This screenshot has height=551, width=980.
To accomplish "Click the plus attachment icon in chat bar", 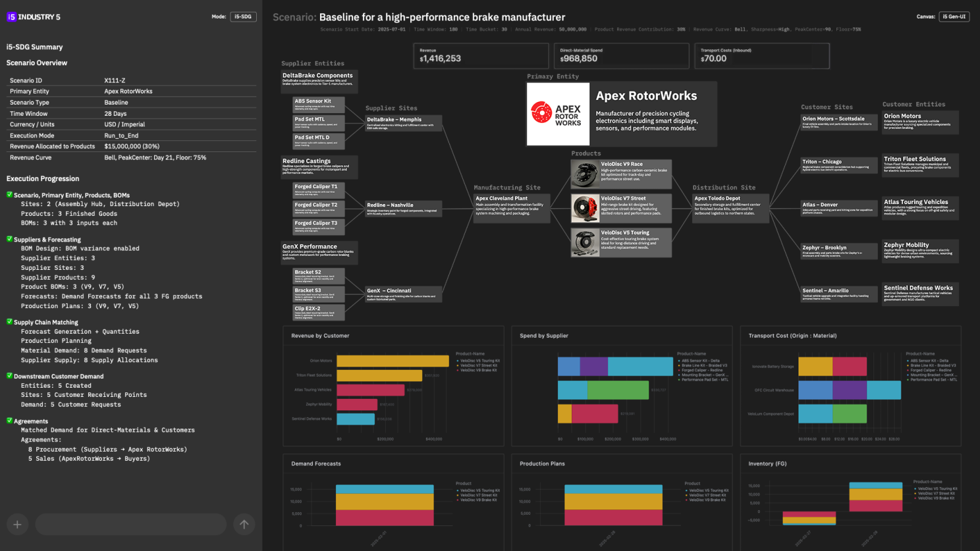I will coord(17,525).
